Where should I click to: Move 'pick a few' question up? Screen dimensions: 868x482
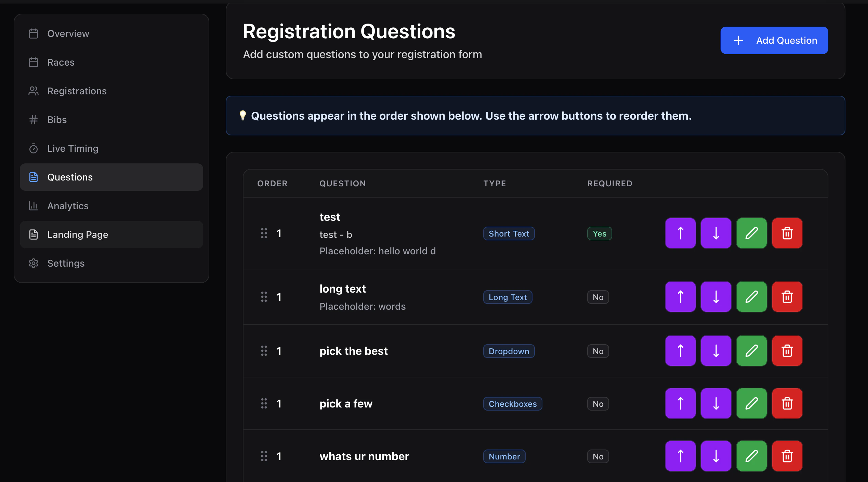pyautogui.click(x=680, y=403)
